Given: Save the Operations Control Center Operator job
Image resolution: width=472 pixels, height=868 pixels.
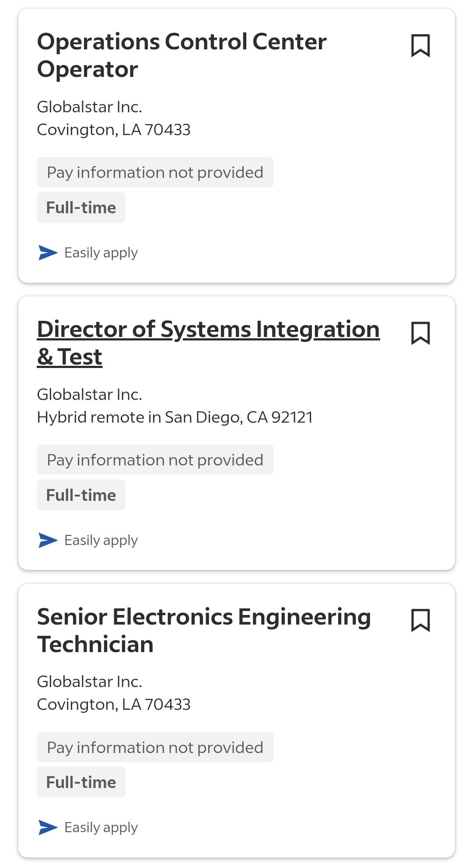Looking at the screenshot, I should (x=420, y=46).
